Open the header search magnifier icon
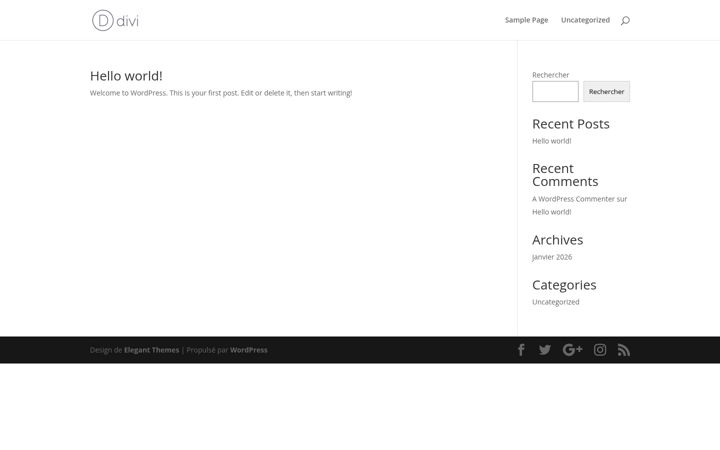720x450 pixels. (625, 20)
